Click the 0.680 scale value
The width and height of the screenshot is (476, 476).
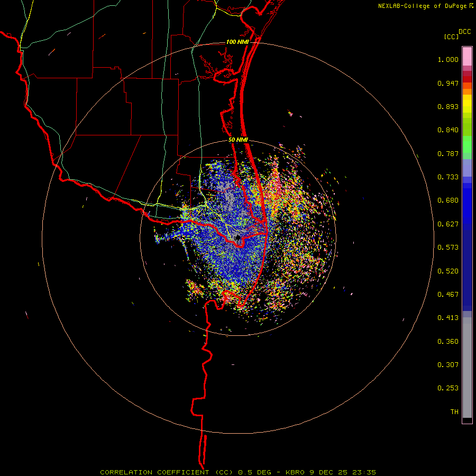pos(448,200)
